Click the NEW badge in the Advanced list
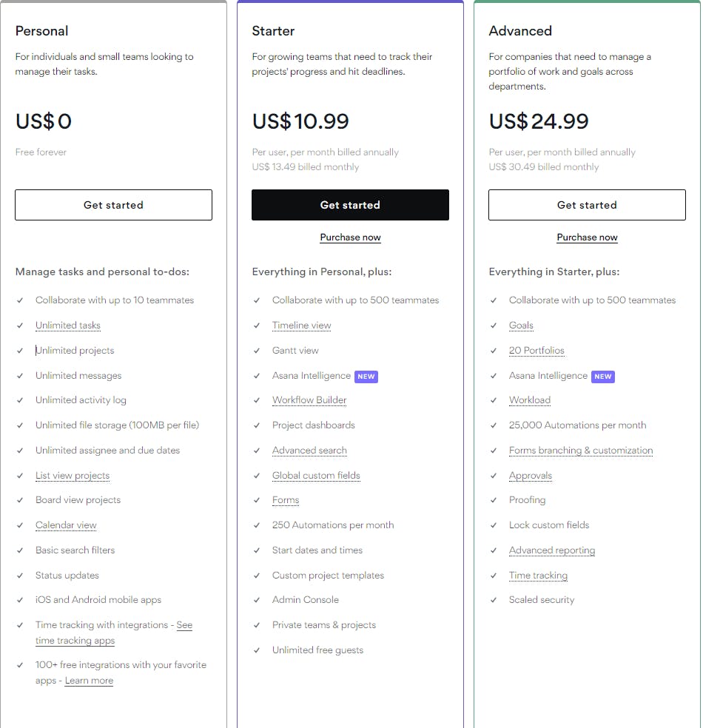 tap(603, 376)
